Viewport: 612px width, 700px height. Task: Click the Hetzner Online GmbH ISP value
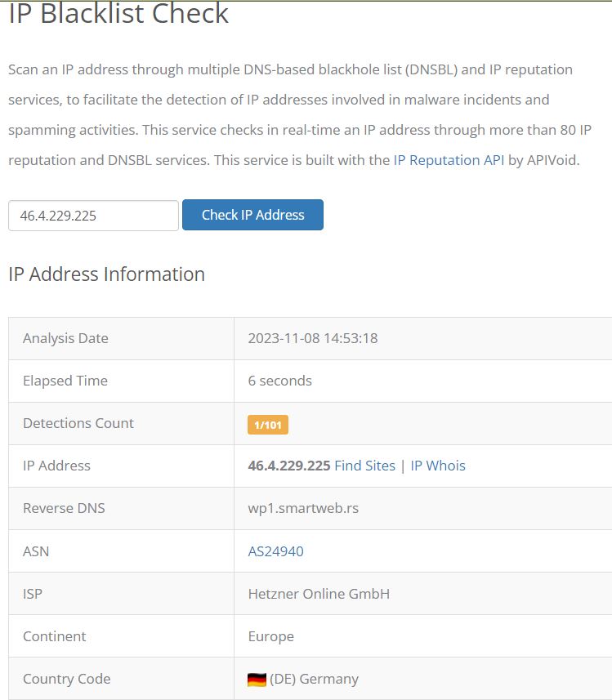pos(319,594)
